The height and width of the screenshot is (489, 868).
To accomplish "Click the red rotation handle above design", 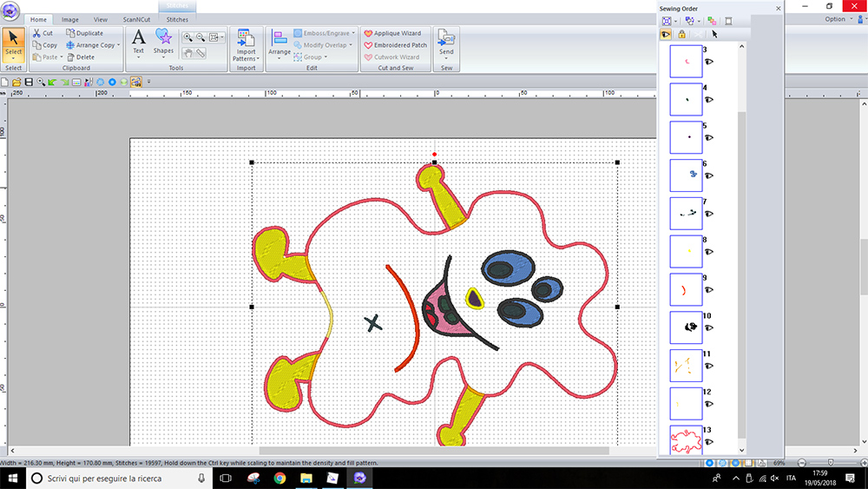I will (x=435, y=155).
